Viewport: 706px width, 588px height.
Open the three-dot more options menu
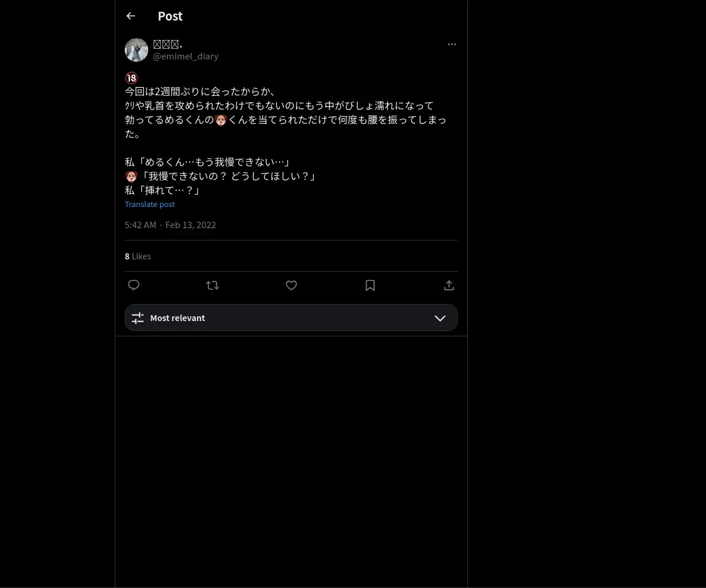coord(452,44)
